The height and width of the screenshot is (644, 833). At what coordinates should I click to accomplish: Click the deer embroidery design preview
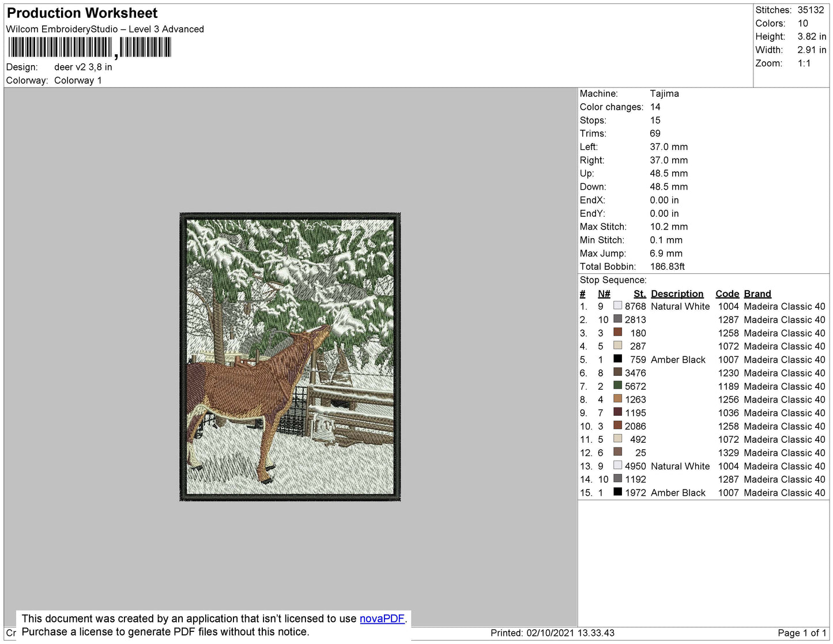pos(290,356)
